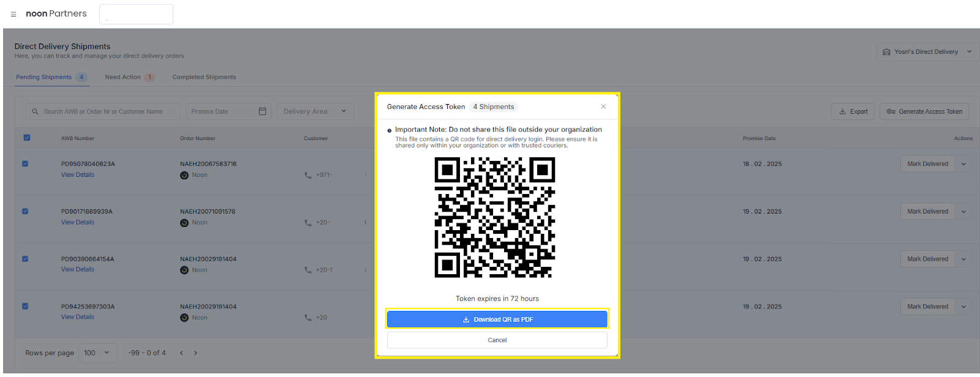Screen dimensions: 980x377
Task: Click Generate Access Token button
Action: tap(924, 111)
